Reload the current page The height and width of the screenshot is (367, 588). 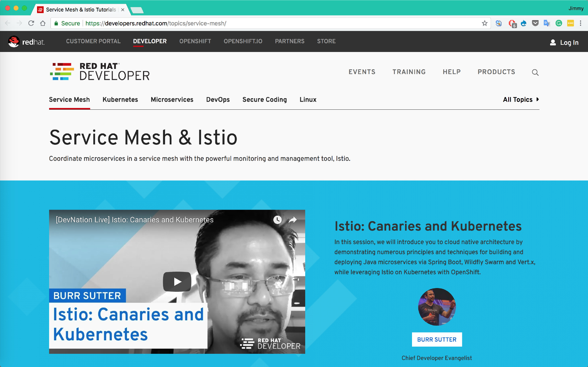pos(31,23)
